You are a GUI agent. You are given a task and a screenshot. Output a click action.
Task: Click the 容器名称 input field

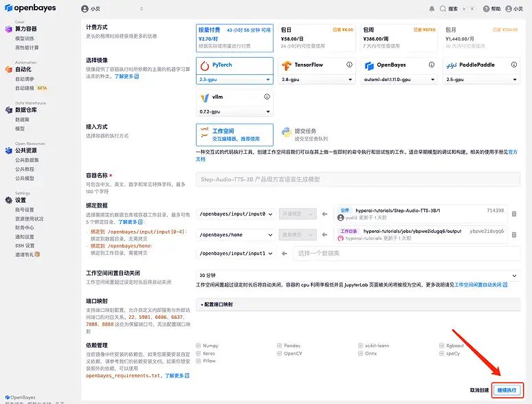[358, 179]
